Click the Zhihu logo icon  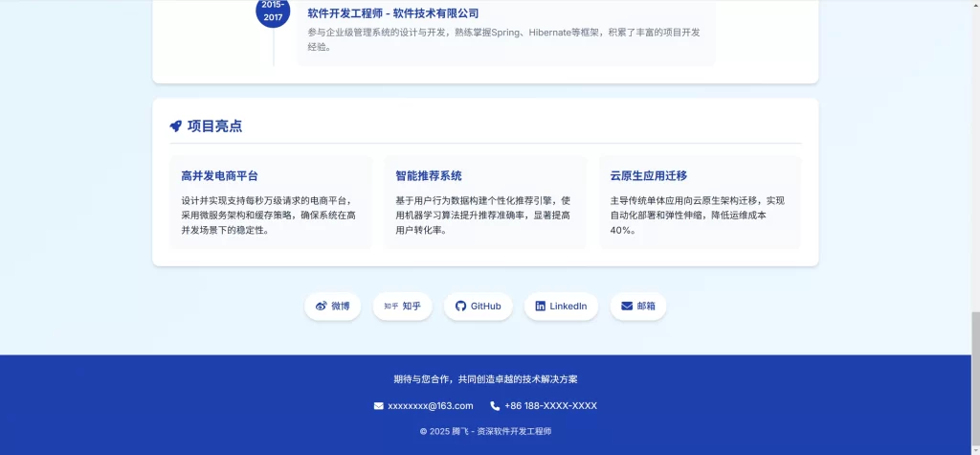click(x=391, y=306)
